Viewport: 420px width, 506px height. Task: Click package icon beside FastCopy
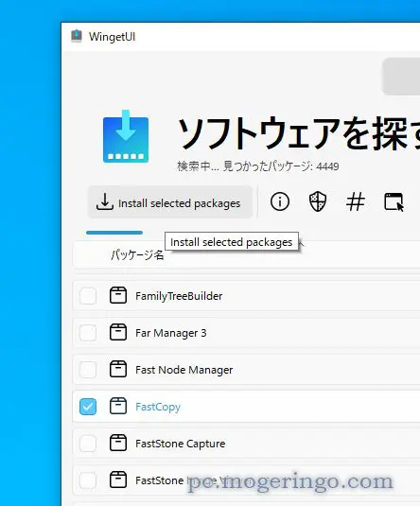[118, 406]
